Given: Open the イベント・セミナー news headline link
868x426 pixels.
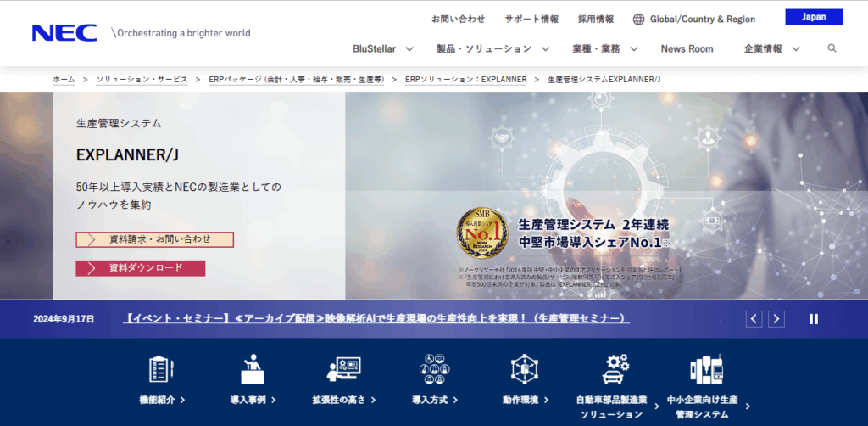Looking at the screenshot, I should coord(376,318).
